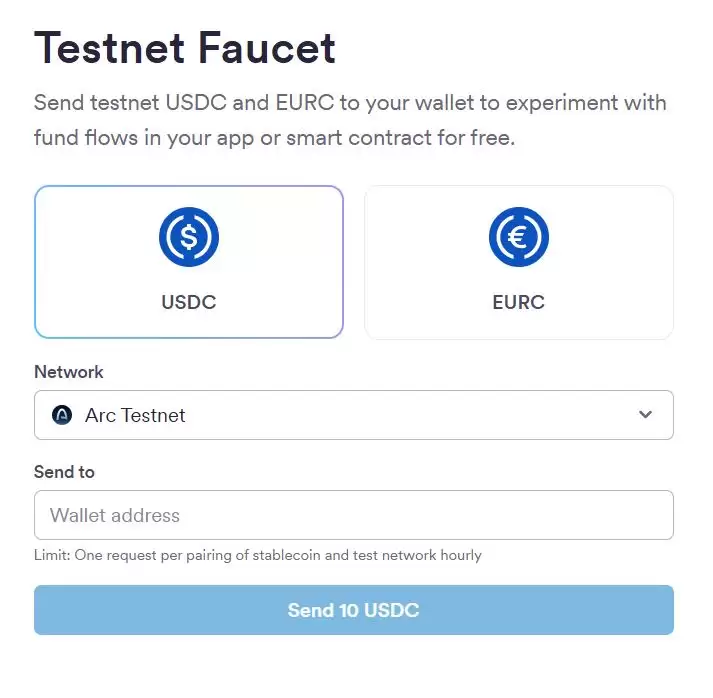Choose the EURC text label
The width and height of the screenshot is (713, 698).
pos(519,302)
